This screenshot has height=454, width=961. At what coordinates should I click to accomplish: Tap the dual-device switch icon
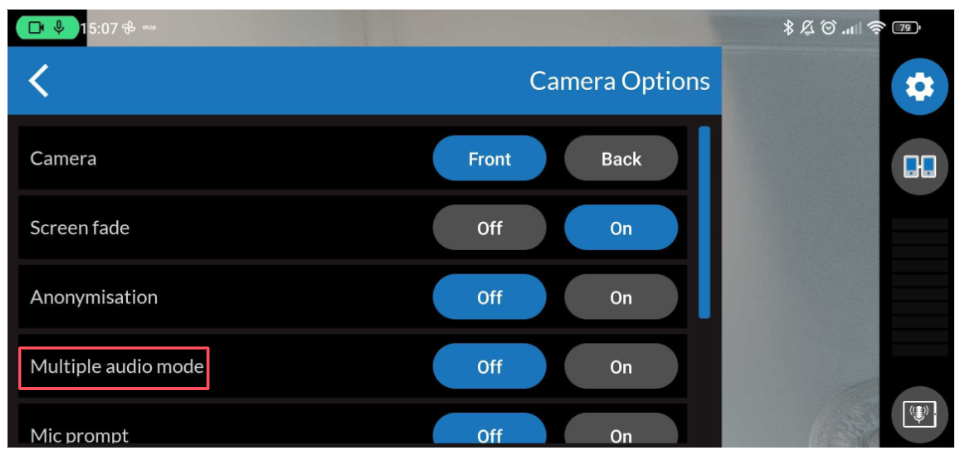pyautogui.click(x=919, y=166)
